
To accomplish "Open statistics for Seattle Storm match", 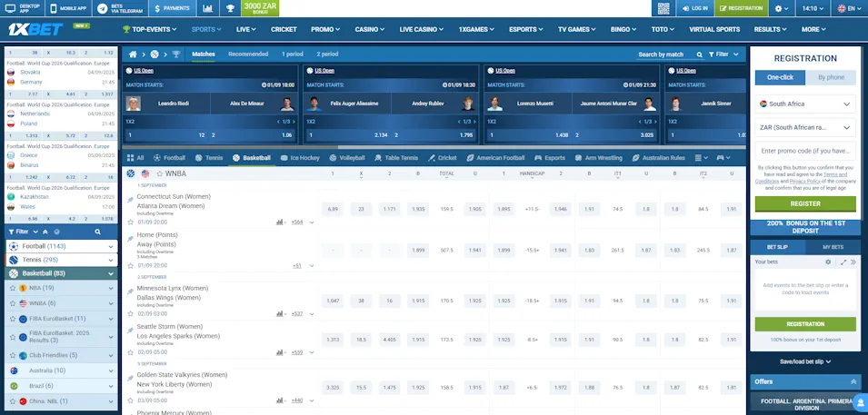I will pos(280,352).
